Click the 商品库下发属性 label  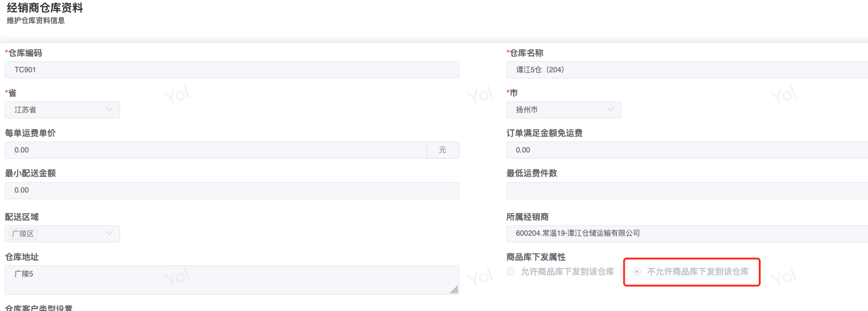pos(536,258)
